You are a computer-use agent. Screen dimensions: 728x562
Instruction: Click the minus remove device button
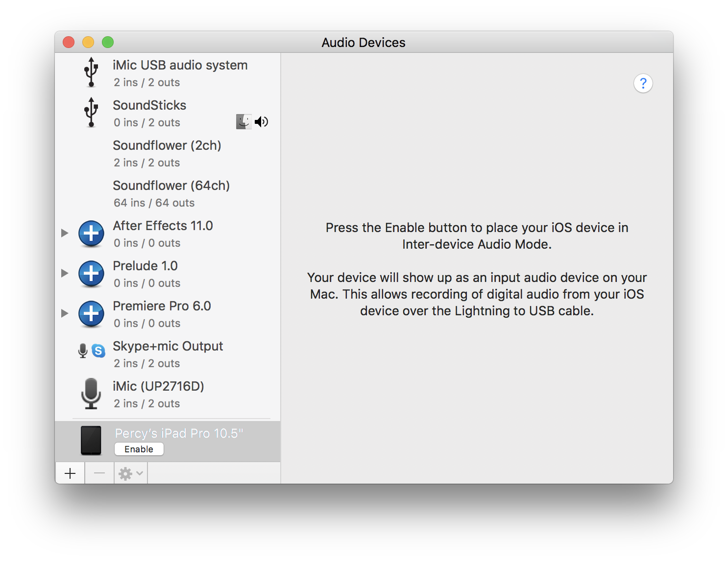[99, 473]
